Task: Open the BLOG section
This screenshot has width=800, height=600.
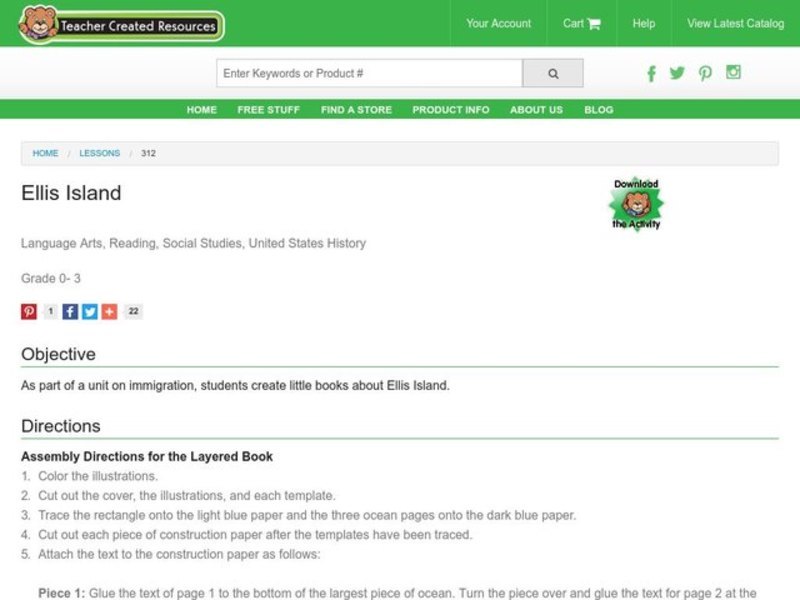Action: coord(599,110)
